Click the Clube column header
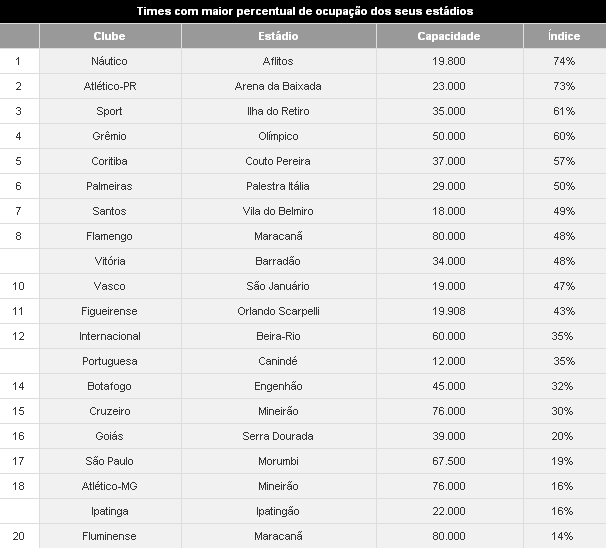Image resolution: width=606 pixels, height=548 pixels. (x=109, y=36)
